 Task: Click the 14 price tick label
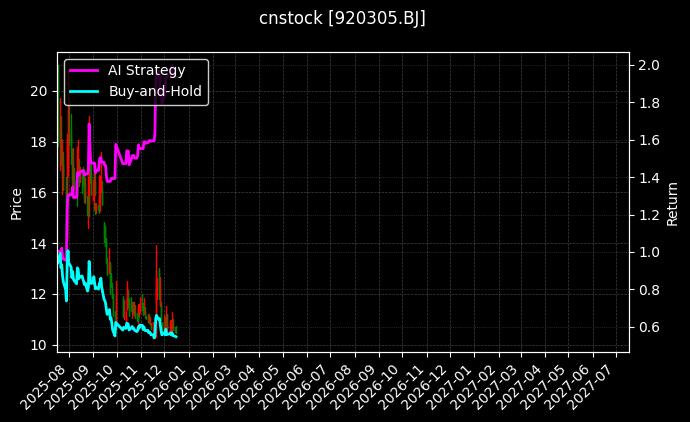coord(38,244)
